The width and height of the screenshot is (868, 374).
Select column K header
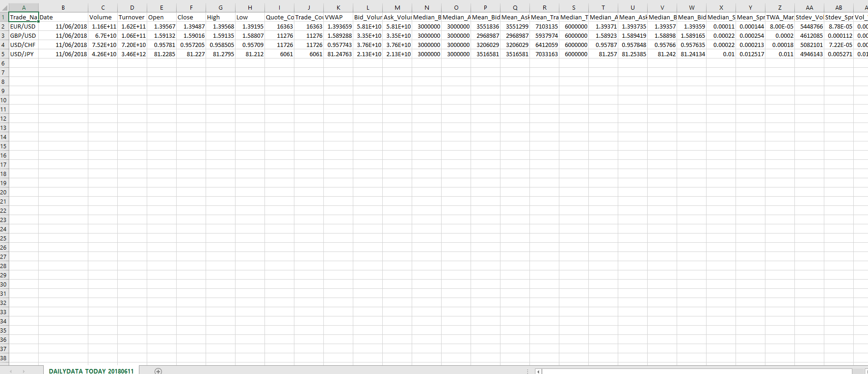(x=338, y=8)
